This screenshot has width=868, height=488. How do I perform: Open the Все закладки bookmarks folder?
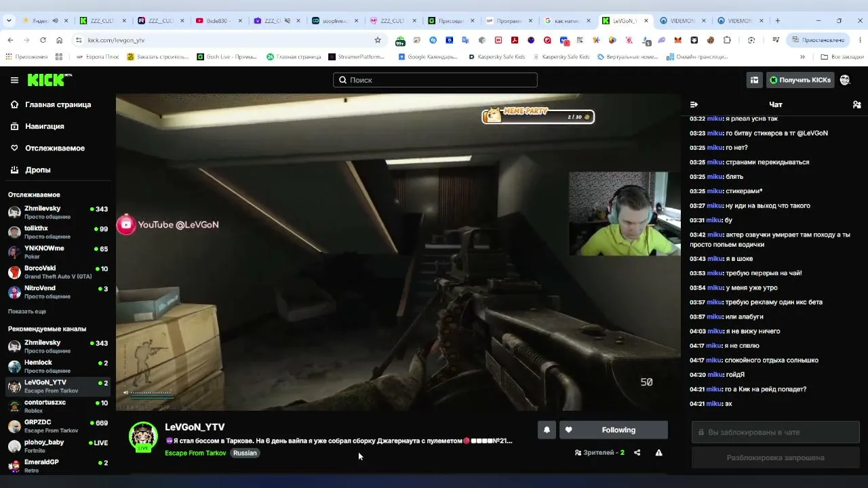[842, 57]
